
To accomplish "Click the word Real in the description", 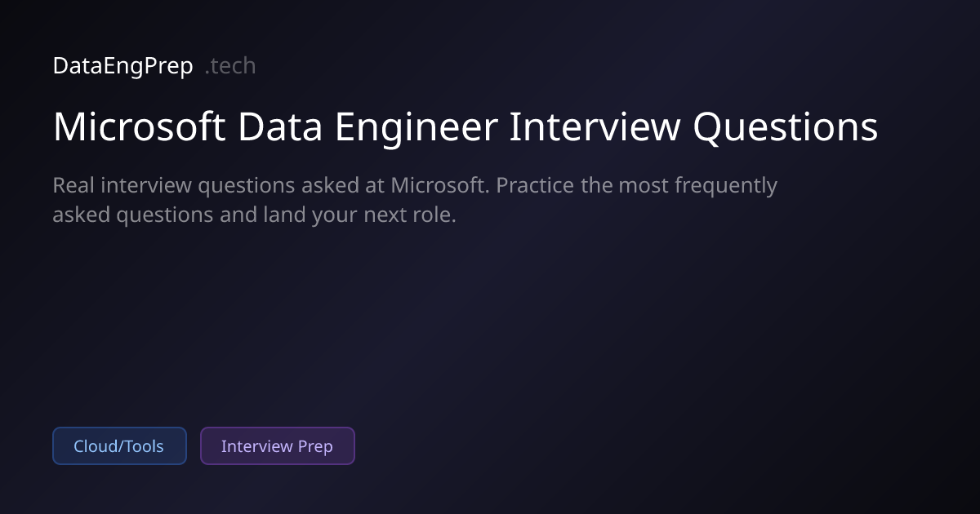I will (x=73, y=186).
